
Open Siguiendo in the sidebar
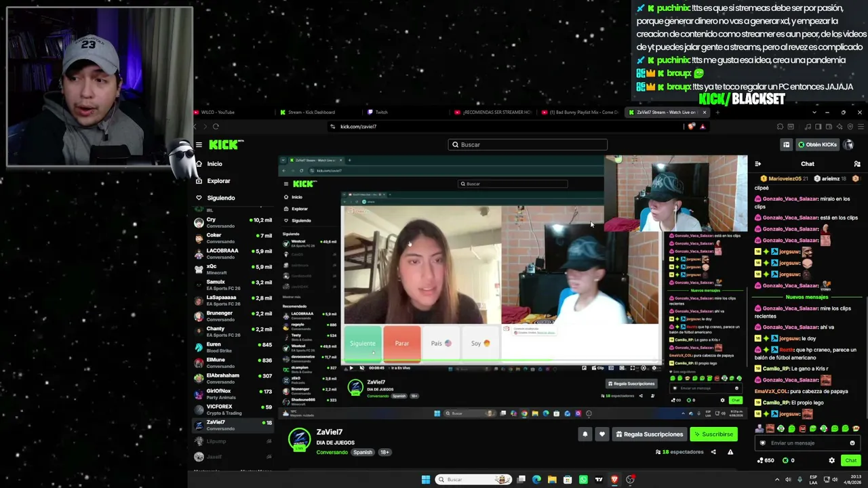coord(221,198)
